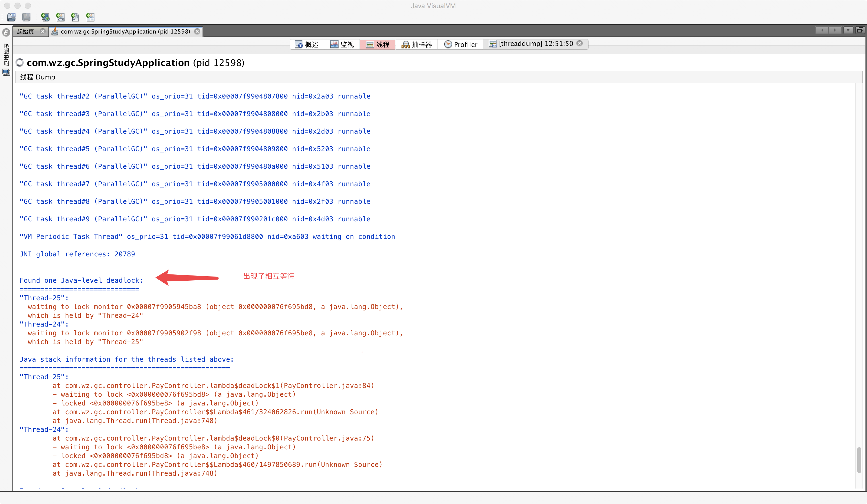This screenshot has height=504, width=867.
Task: Click the grayed Save snapshot icon
Action: 26,17
